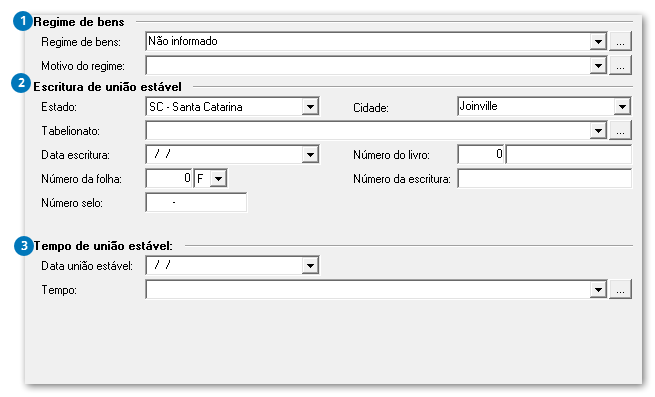The image size is (655, 397).
Task: Open the Data escritura date picker arrow
Action: coord(310,155)
